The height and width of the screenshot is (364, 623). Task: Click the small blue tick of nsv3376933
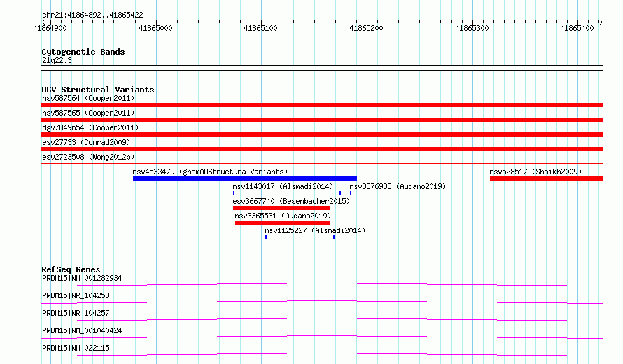(x=351, y=193)
